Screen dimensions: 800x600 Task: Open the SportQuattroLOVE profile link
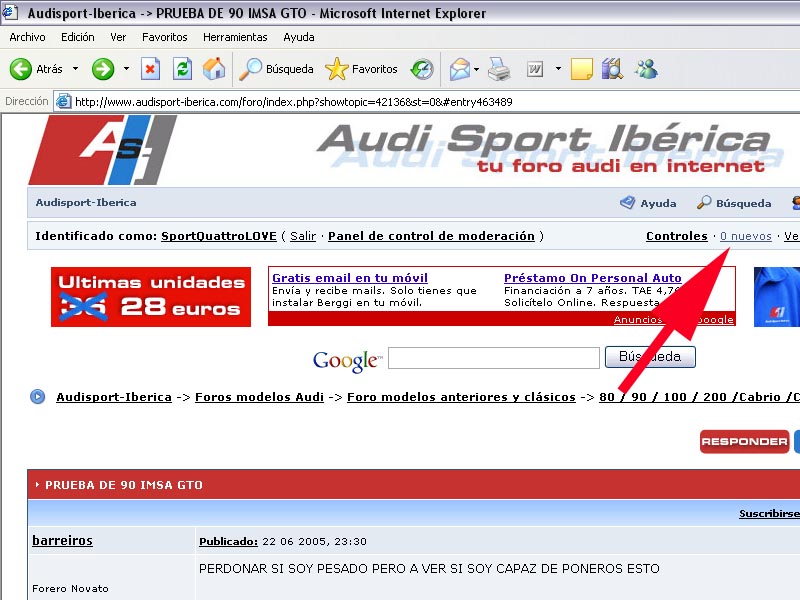pos(219,236)
